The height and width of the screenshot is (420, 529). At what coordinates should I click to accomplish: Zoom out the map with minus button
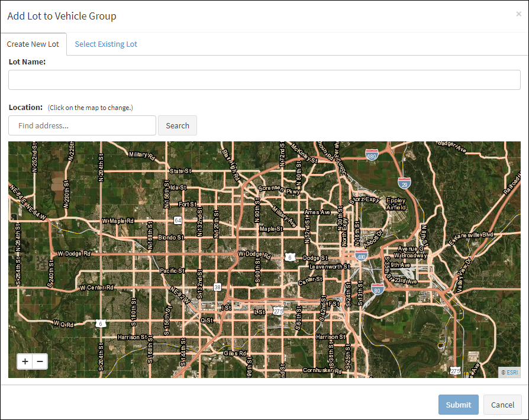[x=40, y=361]
